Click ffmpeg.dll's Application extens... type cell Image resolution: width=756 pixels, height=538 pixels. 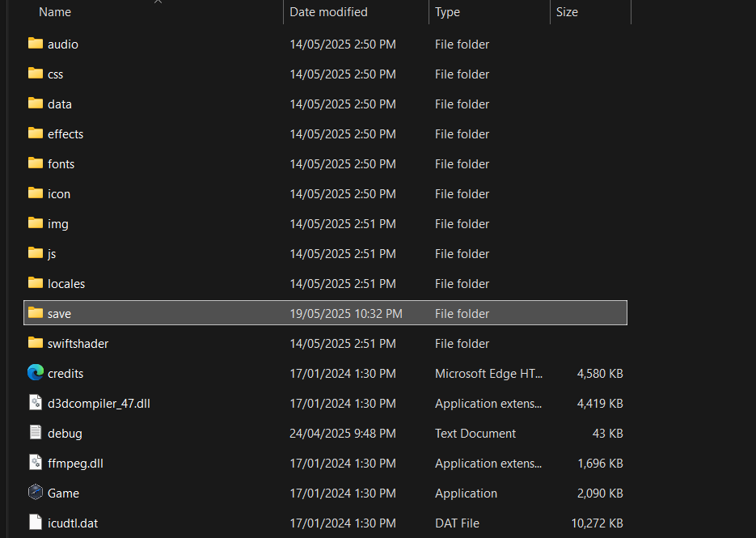pyautogui.click(x=488, y=464)
